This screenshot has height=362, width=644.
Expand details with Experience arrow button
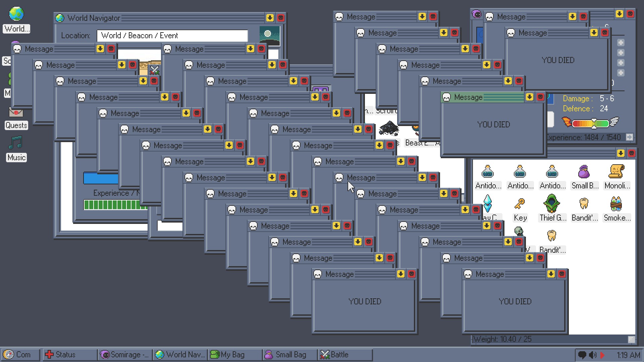(x=629, y=137)
